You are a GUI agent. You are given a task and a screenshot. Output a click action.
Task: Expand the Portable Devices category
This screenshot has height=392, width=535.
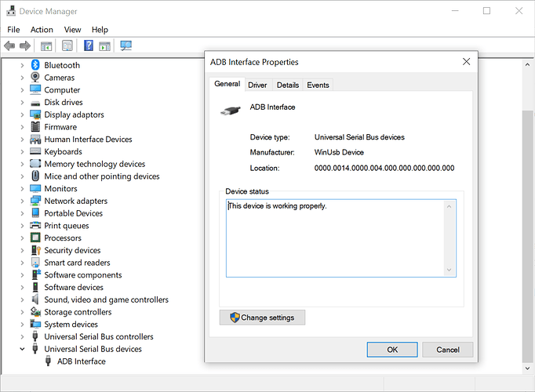22,213
